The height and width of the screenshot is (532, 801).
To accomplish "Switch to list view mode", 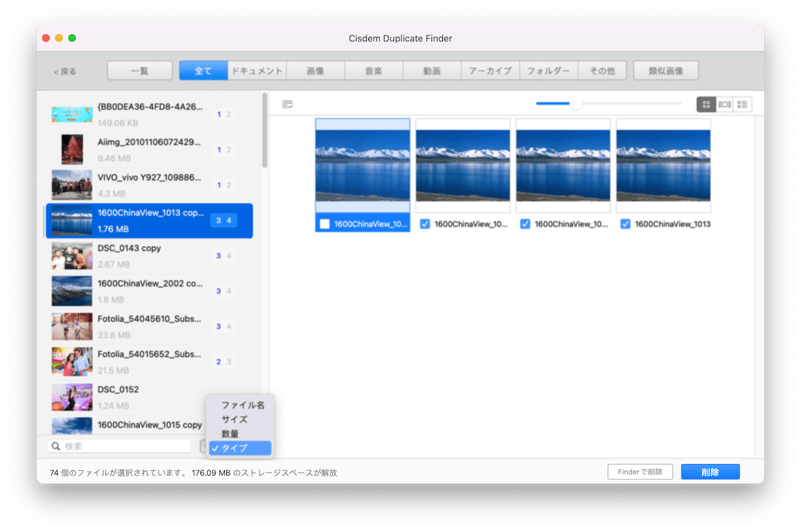I will click(x=743, y=104).
